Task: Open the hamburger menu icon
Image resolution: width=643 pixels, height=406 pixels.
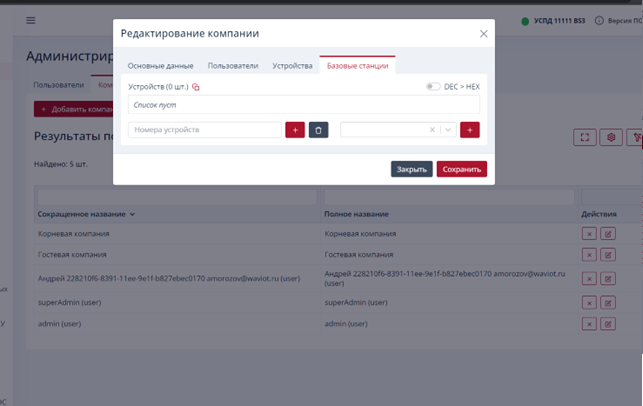Action: point(31,21)
